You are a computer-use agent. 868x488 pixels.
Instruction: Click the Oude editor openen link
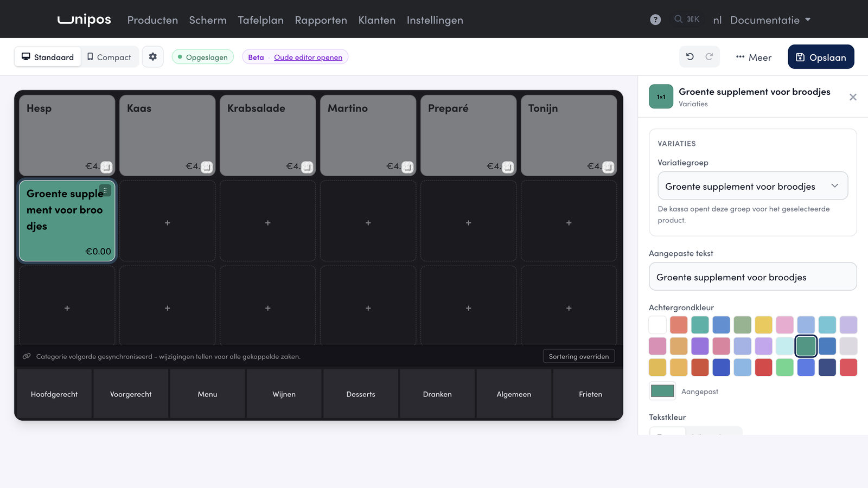[x=308, y=57]
